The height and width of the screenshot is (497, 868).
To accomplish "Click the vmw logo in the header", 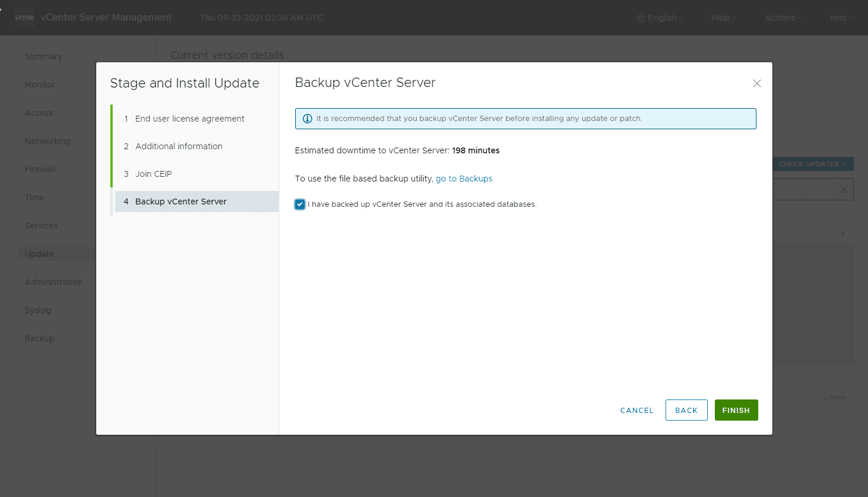I will tap(25, 18).
